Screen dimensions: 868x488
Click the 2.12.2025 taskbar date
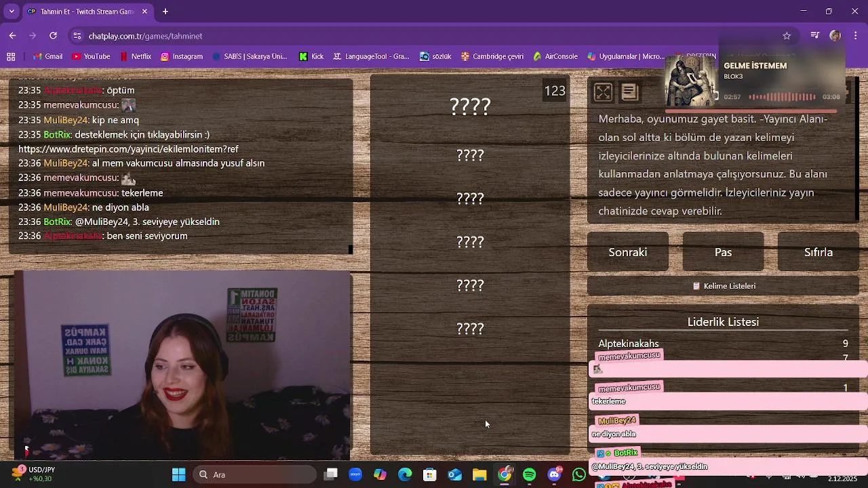tap(842, 479)
